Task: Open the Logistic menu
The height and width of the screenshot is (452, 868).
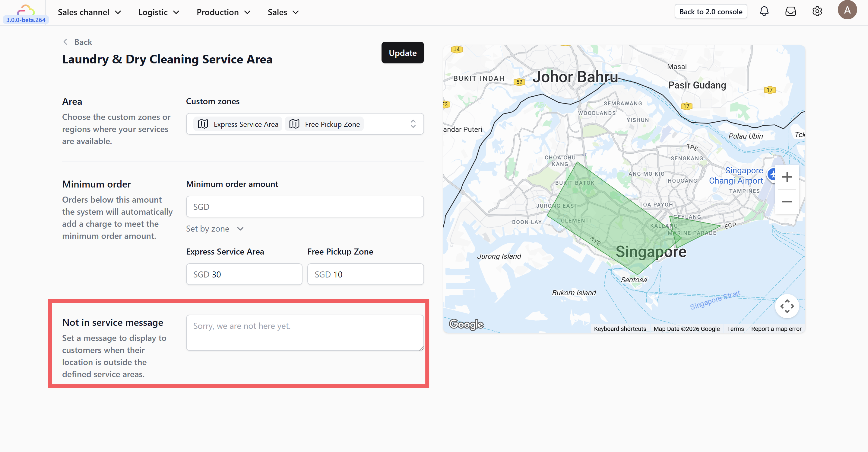Action: click(159, 12)
